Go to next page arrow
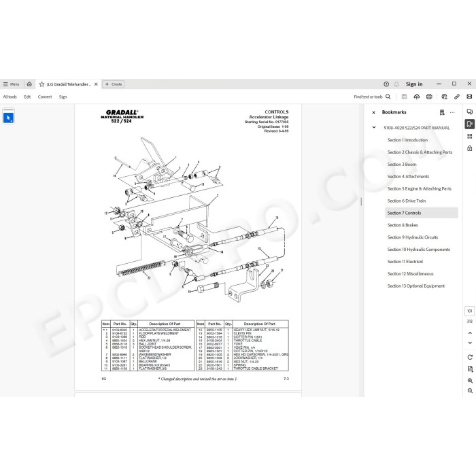The height and width of the screenshot is (476, 476). click(470, 343)
